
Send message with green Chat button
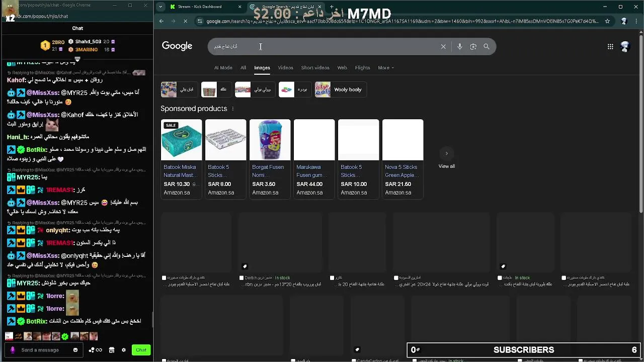141,350
